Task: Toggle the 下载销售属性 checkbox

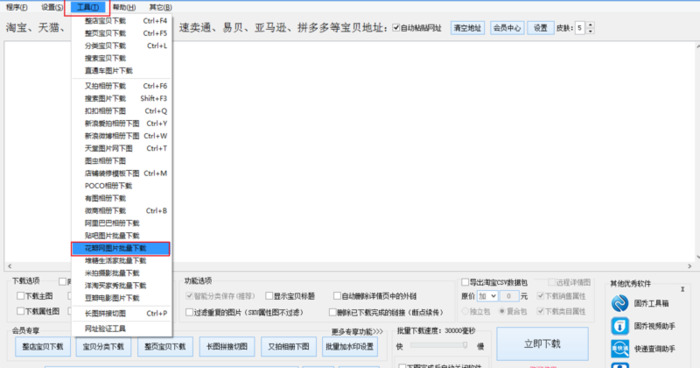Action: pyautogui.click(x=541, y=296)
